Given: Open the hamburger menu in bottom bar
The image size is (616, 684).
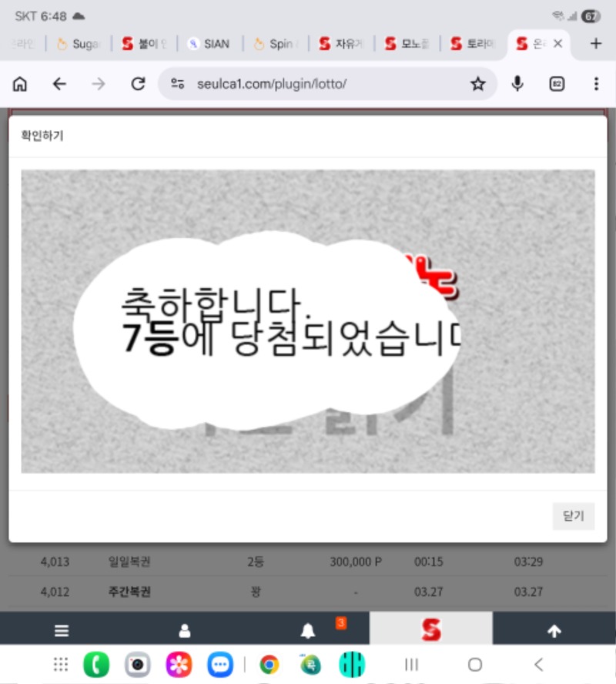Looking at the screenshot, I should [x=62, y=631].
